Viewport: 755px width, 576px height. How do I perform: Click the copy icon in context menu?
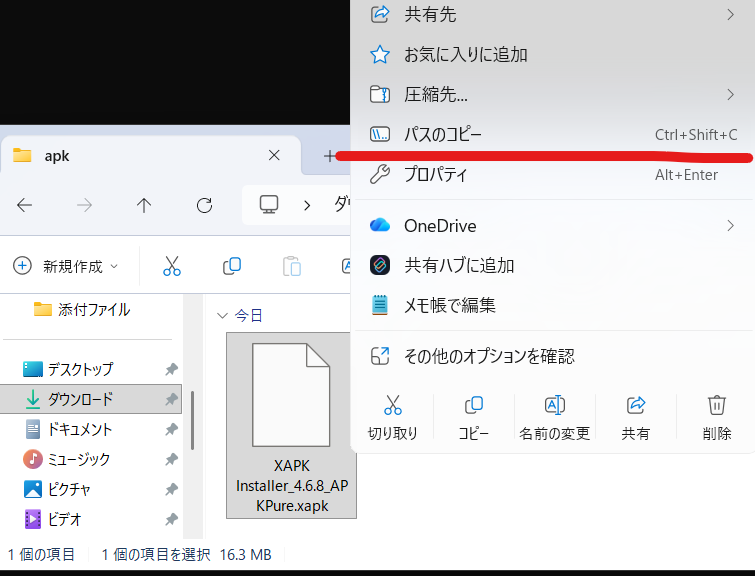point(474,405)
